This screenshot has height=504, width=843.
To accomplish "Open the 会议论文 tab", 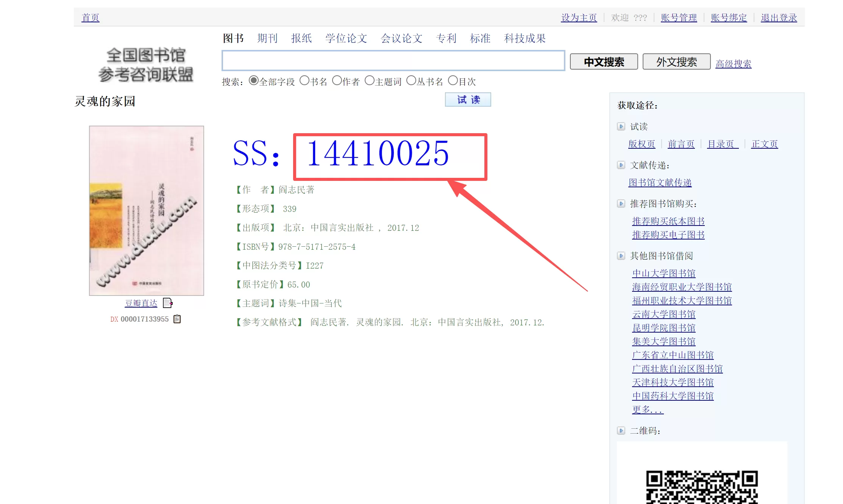I will [401, 38].
